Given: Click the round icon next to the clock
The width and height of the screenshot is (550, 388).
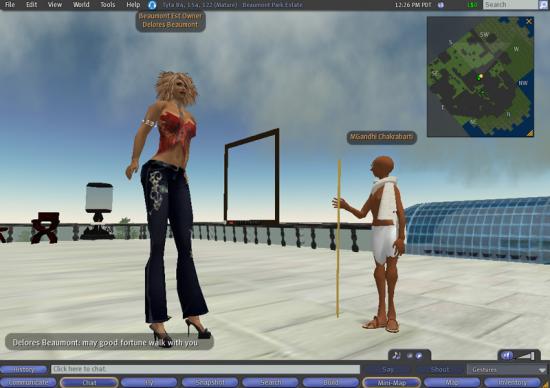Looking at the screenshot, I should (441, 5).
